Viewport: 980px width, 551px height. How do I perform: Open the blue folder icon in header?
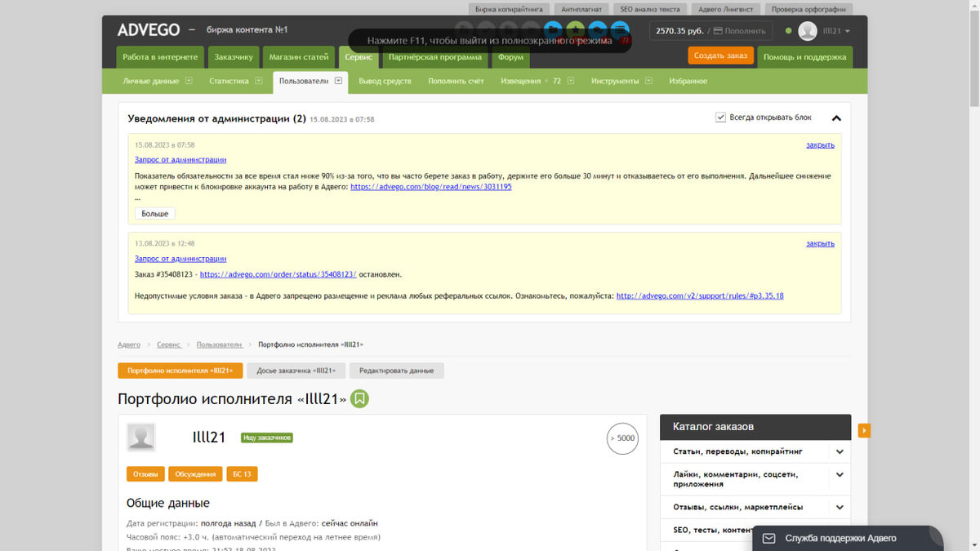pyautogui.click(x=553, y=31)
